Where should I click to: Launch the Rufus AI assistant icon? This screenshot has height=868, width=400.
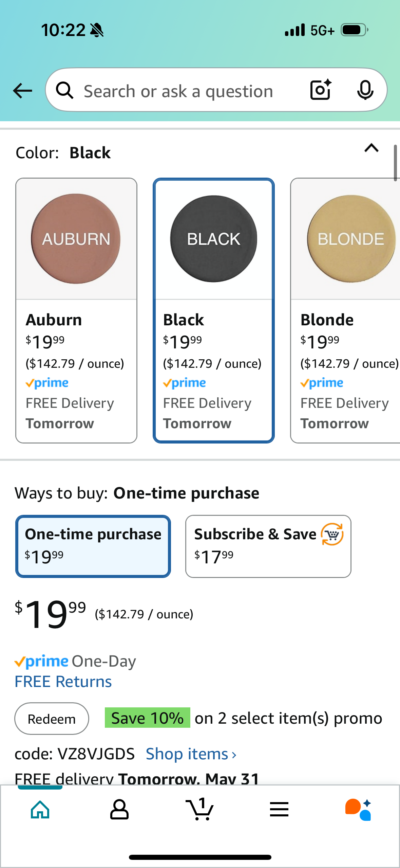358,810
